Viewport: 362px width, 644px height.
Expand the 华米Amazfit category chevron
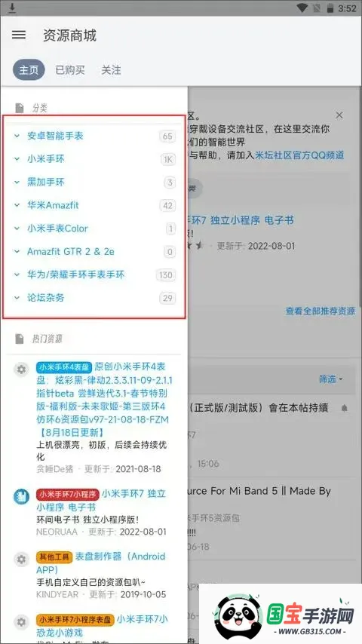click(17, 205)
